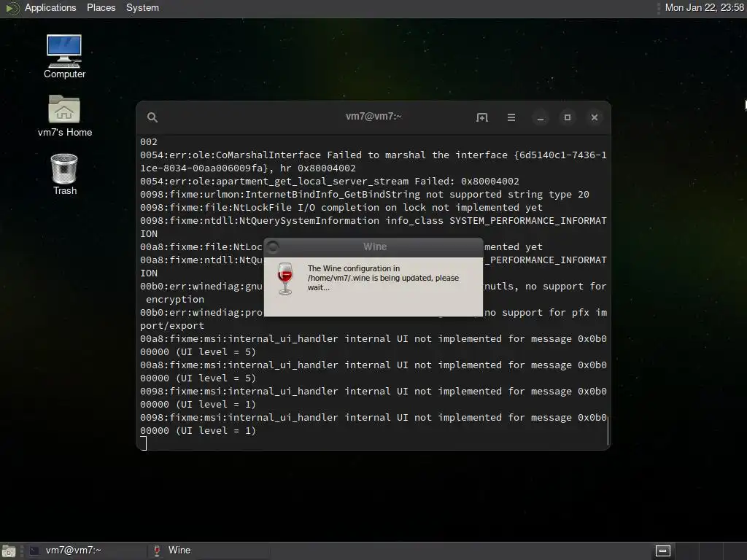
Task: Maximize the terminal window
Action: click(568, 117)
